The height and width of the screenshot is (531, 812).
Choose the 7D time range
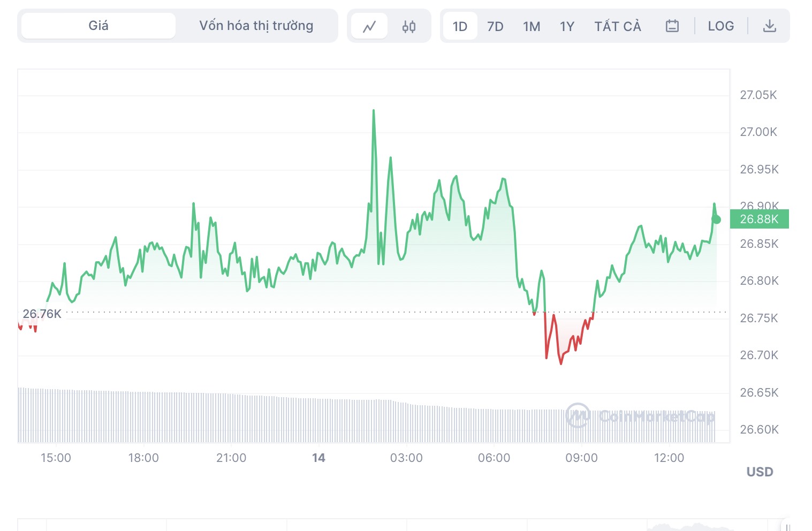pyautogui.click(x=496, y=26)
